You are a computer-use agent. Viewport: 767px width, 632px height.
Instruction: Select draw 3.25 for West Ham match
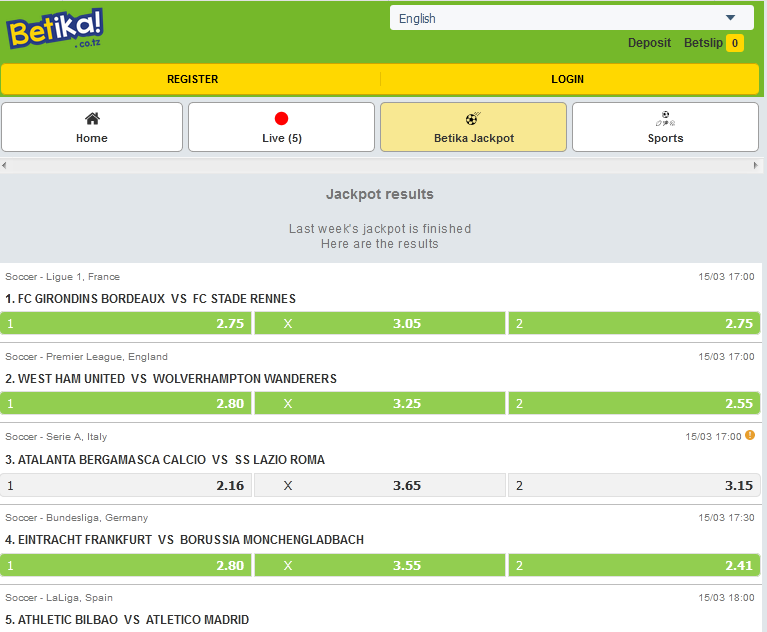(x=380, y=404)
